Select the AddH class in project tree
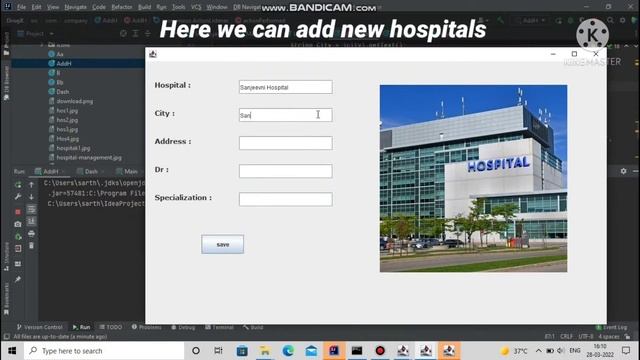Screen dimensions: 640x360 point(64,63)
